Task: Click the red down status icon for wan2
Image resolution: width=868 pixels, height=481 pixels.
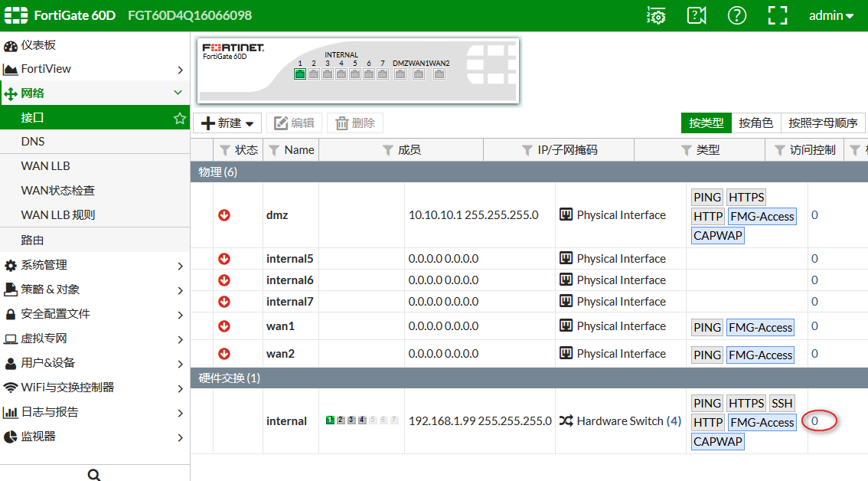Action: pyautogui.click(x=224, y=354)
